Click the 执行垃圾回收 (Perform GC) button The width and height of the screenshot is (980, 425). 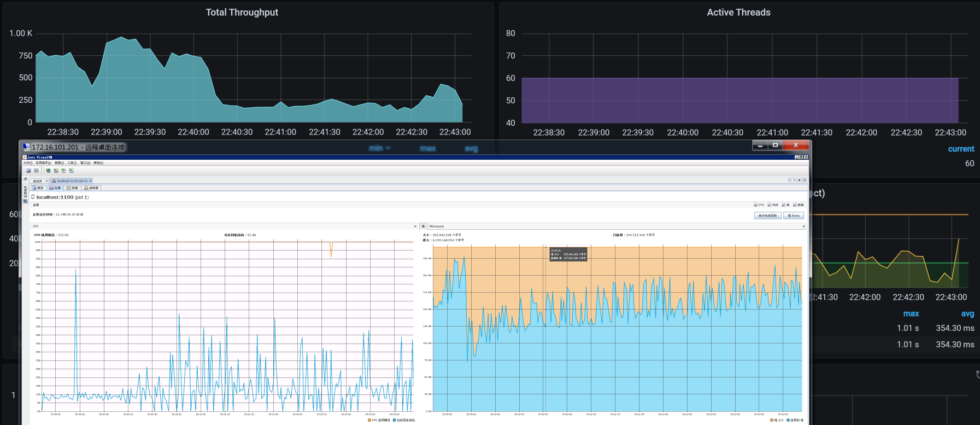tap(767, 216)
